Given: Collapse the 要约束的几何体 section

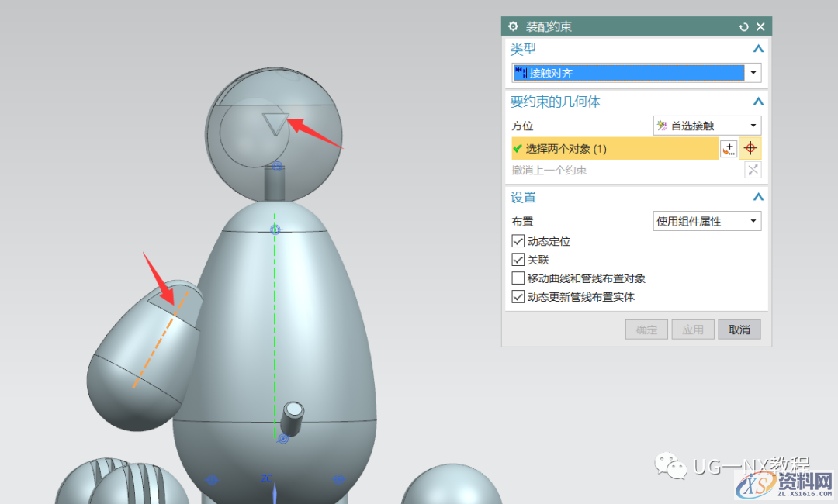Looking at the screenshot, I should coord(758,101).
